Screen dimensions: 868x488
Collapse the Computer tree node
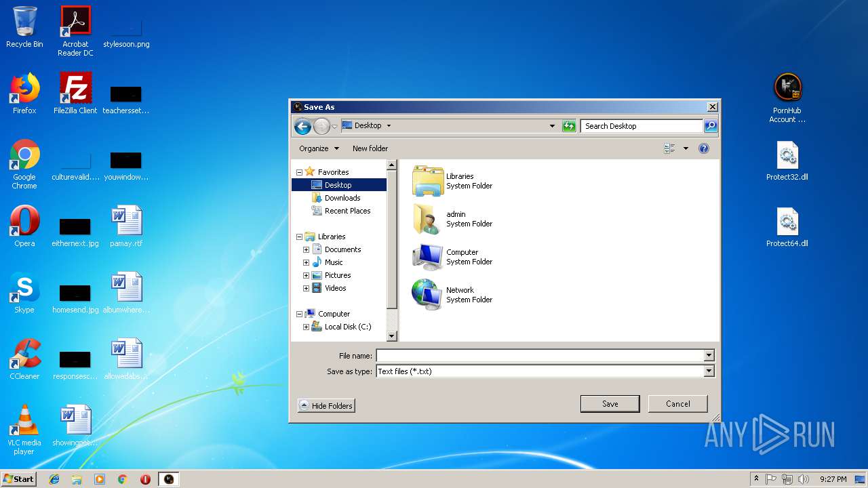tap(299, 314)
